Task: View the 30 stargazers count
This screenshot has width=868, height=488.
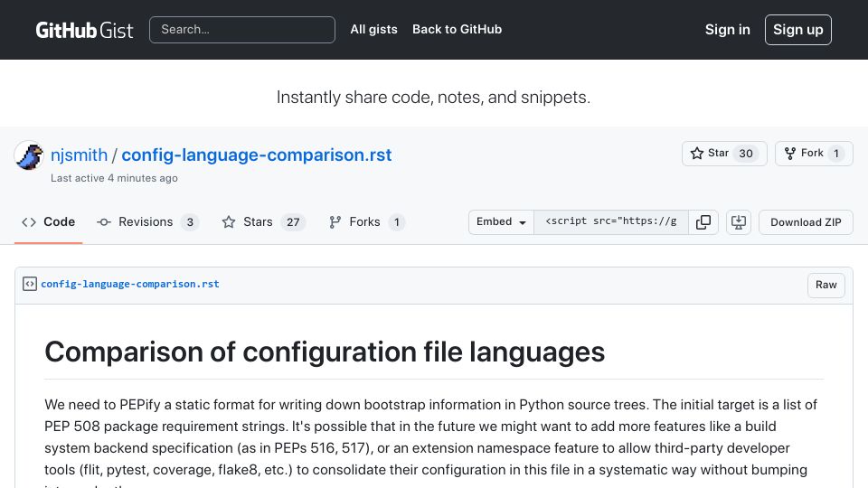Action: [746, 154]
